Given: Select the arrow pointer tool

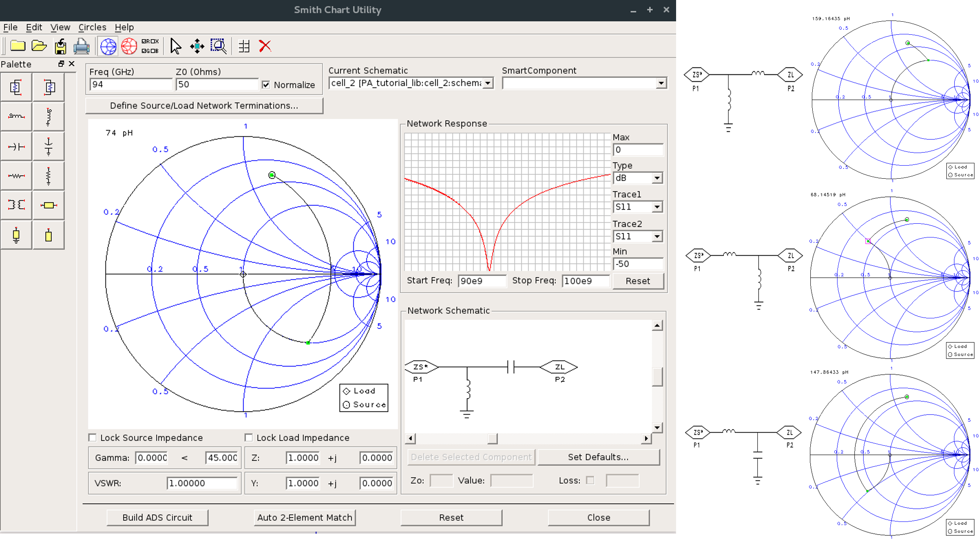Looking at the screenshot, I should (x=176, y=46).
